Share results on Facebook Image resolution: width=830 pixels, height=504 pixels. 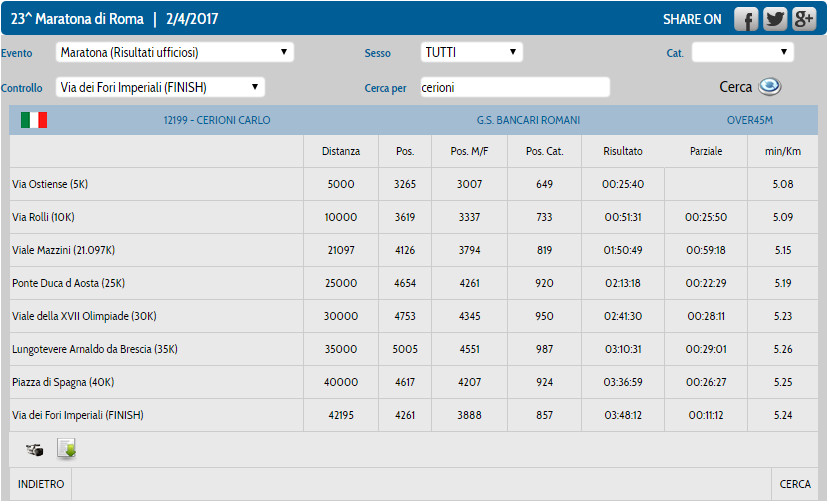click(745, 19)
